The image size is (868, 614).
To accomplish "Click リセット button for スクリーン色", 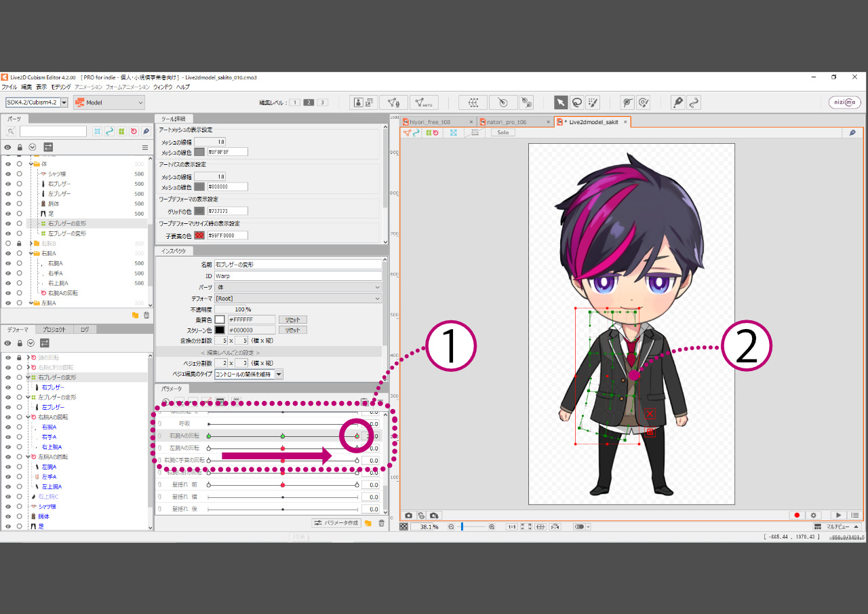I will (292, 330).
